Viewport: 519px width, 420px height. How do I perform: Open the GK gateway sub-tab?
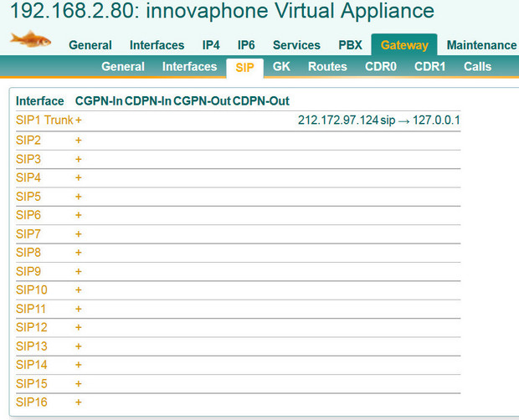pos(282,67)
